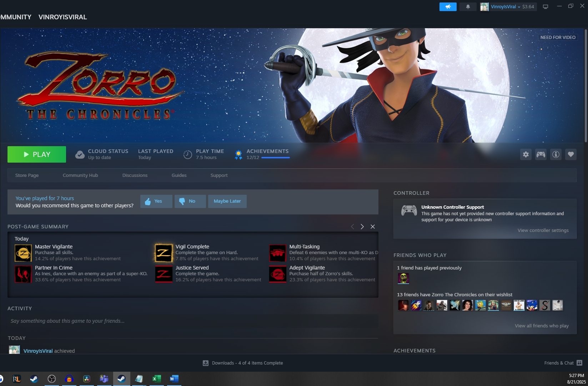The width and height of the screenshot is (588, 386).
Task: Open VINROYISVIRAL top menu item
Action: pyautogui.click(x=62, y=17)
